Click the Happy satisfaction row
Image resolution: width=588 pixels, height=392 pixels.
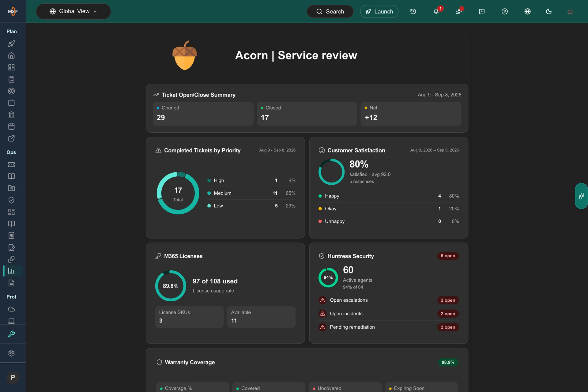pos(389,196)
